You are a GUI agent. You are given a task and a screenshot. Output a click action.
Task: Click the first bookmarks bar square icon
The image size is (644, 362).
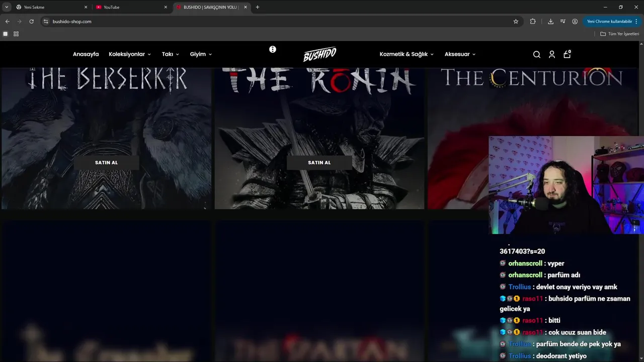[6, 34]
